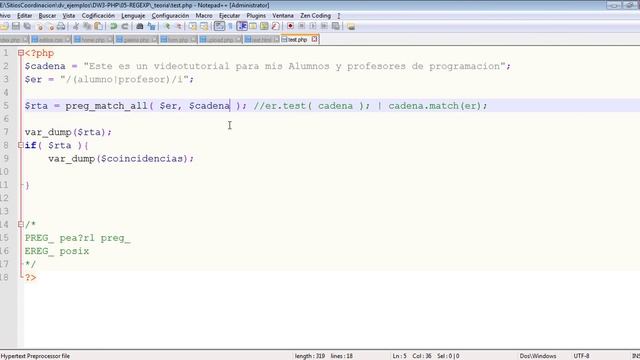Click the Zoom In toolbar icon

167,27
